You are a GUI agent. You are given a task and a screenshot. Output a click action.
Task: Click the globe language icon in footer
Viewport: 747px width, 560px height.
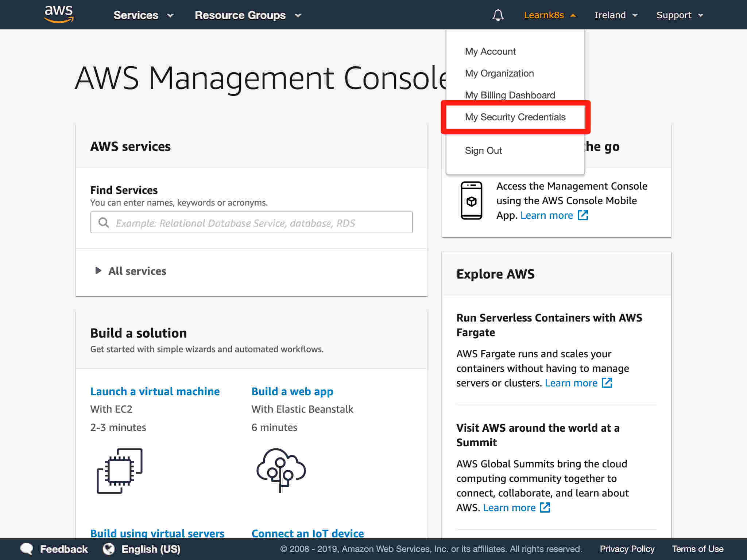click(109, 549)
